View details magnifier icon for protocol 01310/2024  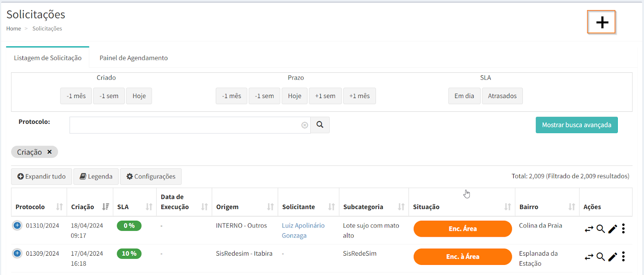[x=601, y=229]
